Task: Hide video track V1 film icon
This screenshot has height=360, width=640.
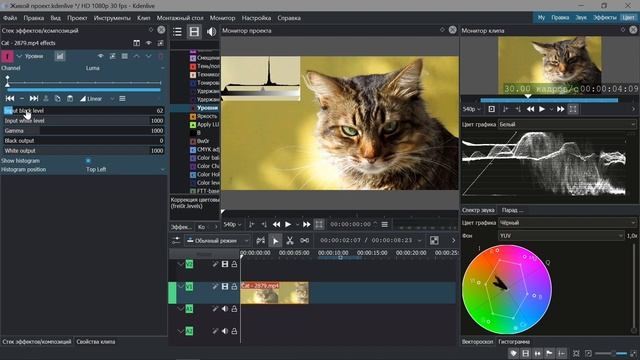Action: pyautogui.click(x=224, y=287)
